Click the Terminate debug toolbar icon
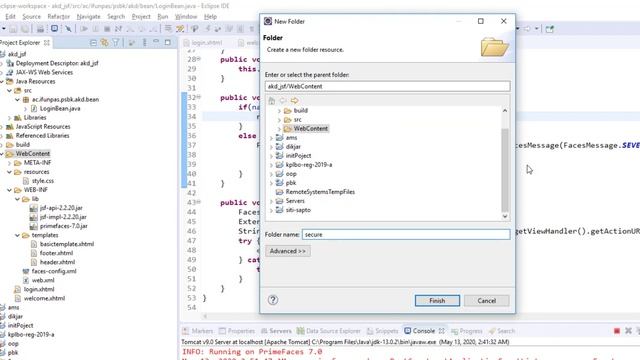This screenshot has height=360, width=640. coord(107,29)
